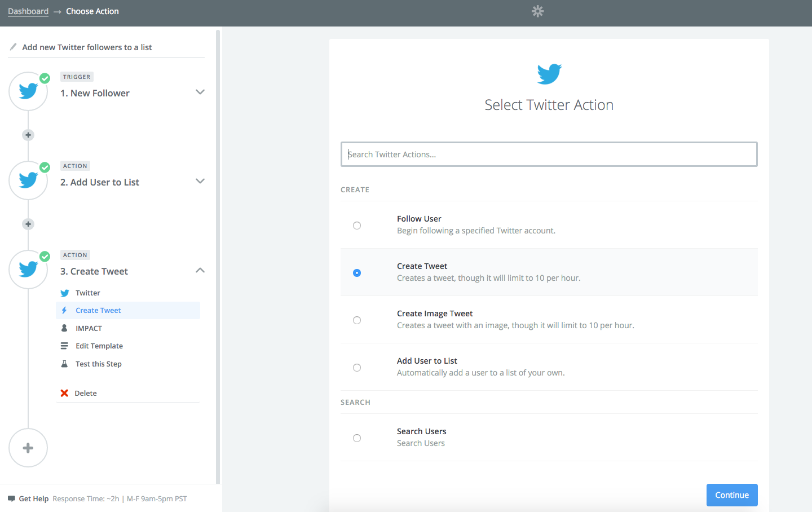Click the left sidebar vertical scrollbar
This screenshot has width=812, height=512.
[x=218, y=257]
